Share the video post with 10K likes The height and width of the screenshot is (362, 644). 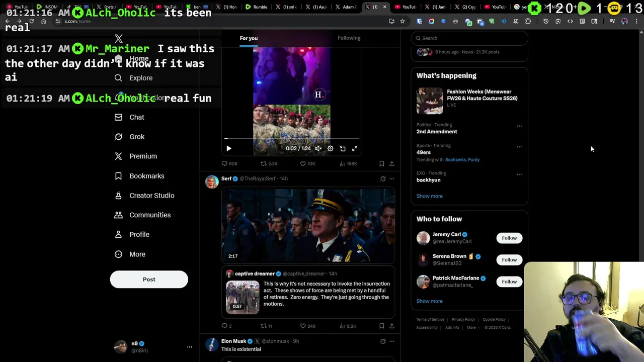click(392, 163)
